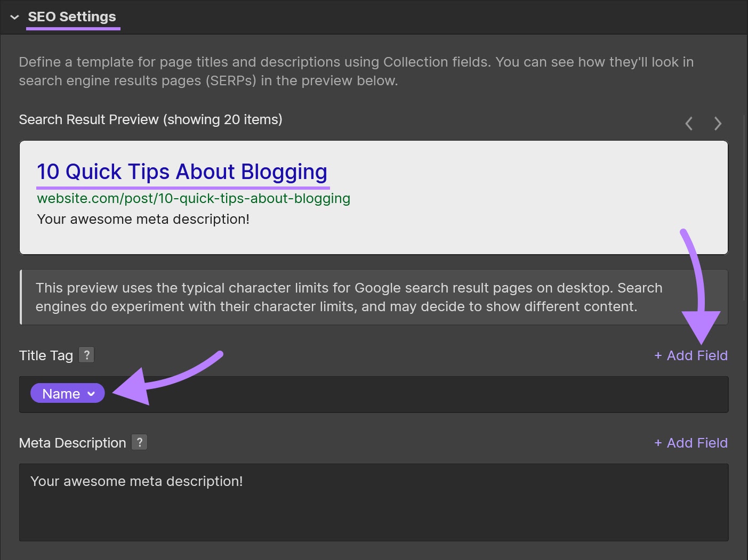Open the Meta Description help tooltip
The image size is (748, 560).
[139, 442]
